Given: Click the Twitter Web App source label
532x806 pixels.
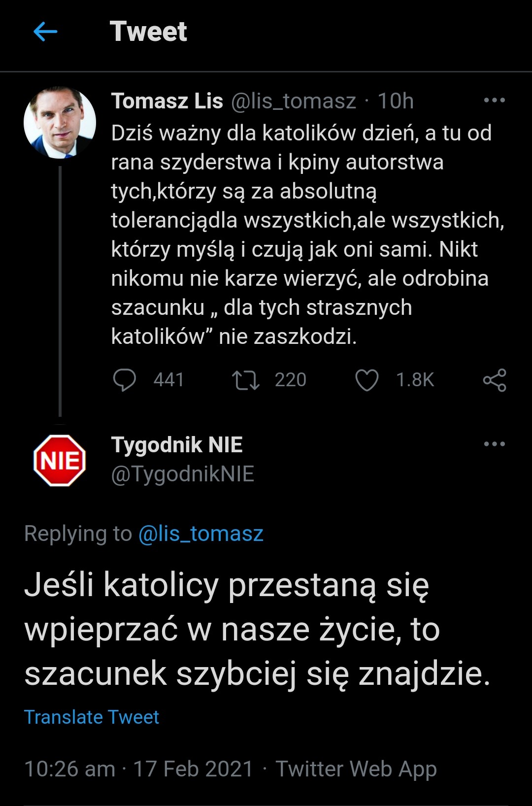Looking at the screenshot, I should pyautogui.click(x=356, y=769).
